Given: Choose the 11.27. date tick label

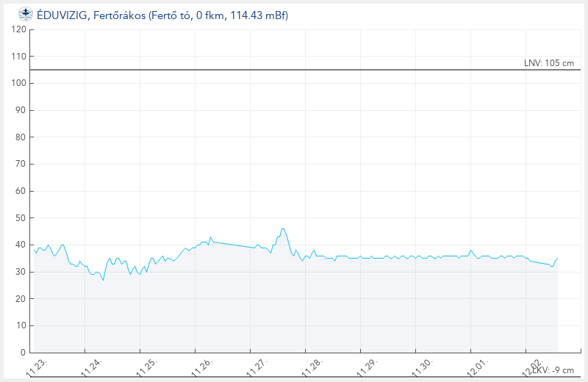Looking at the screenshot, I should click(257, 367).
